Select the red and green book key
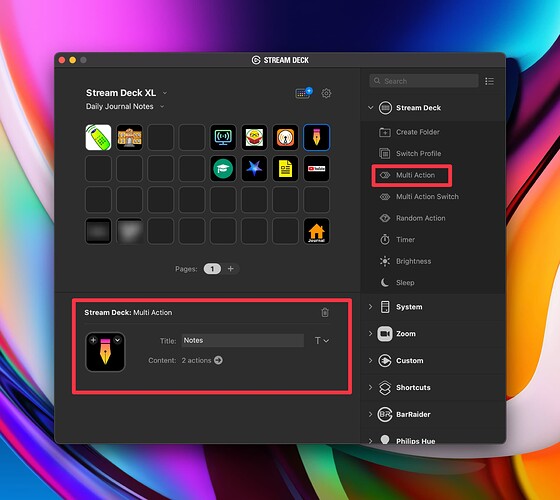 [254, 137]
